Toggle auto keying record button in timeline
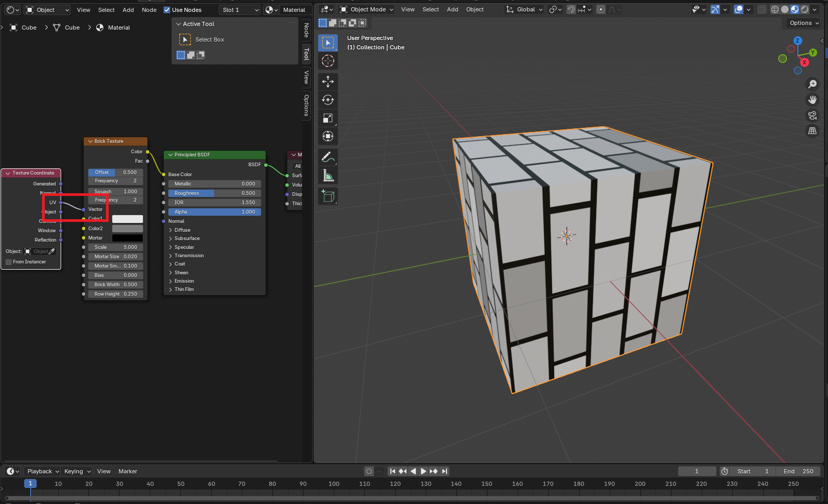The height and width of the screenshot is (504, 828). [x=369, y=471]
